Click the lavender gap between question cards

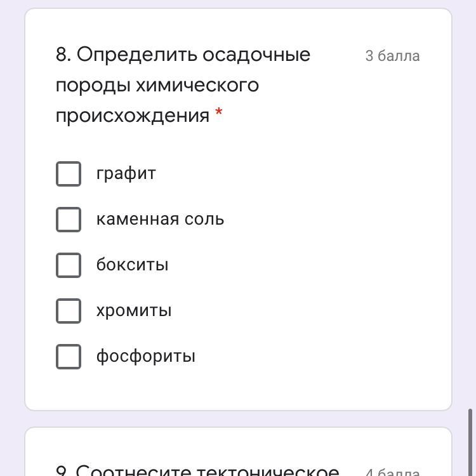238,419
